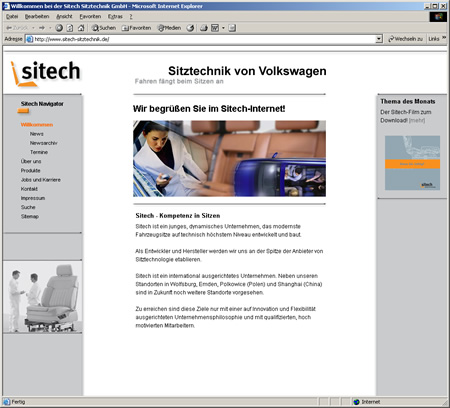Click the Edit with Word toolbar icon

[x=215, y=28]
